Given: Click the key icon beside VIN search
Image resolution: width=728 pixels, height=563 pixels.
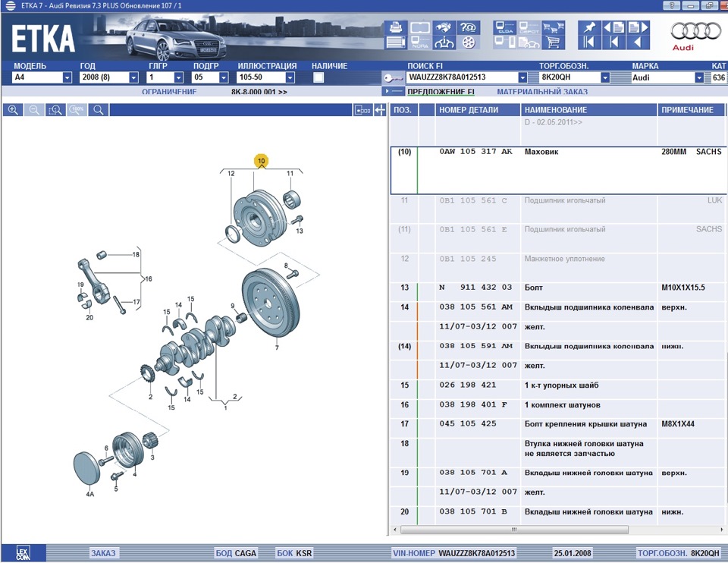Looking at the screenshot, I should point(394,77).
